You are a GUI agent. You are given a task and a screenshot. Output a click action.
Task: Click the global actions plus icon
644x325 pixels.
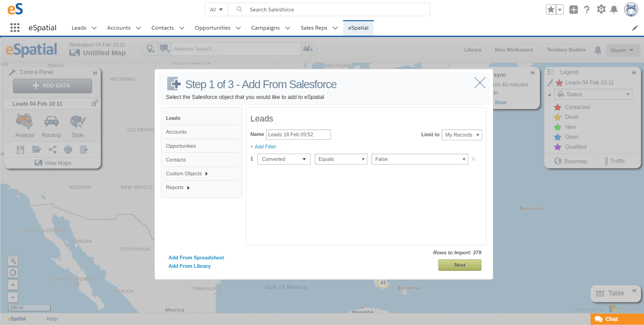tap(574, 9)
